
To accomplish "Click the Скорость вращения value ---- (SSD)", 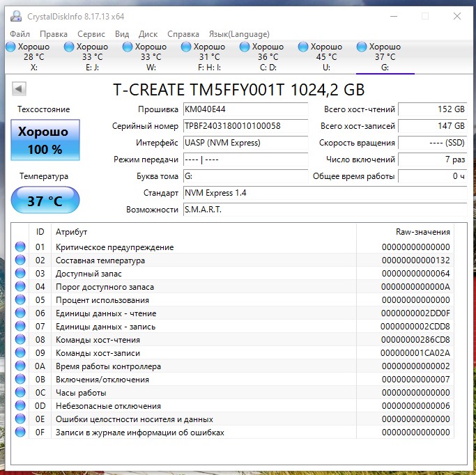I will [433, 143].
